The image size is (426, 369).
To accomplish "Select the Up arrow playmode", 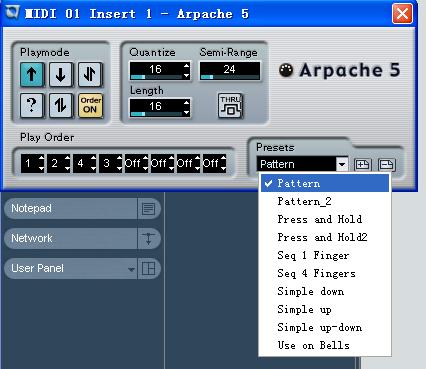I will (32, 74).
